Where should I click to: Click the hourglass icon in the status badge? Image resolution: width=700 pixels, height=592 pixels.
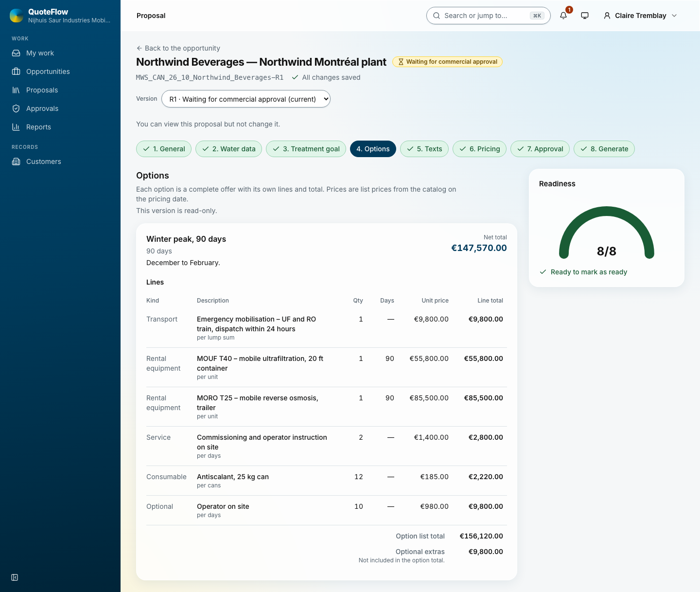(401, 62)
